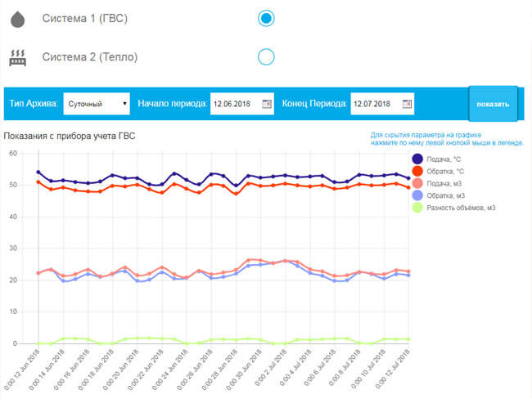Click x-axis label 0:00 12 Jul 2018
Viewport: 532px width, 399px height.
click(x=392, y=370)
